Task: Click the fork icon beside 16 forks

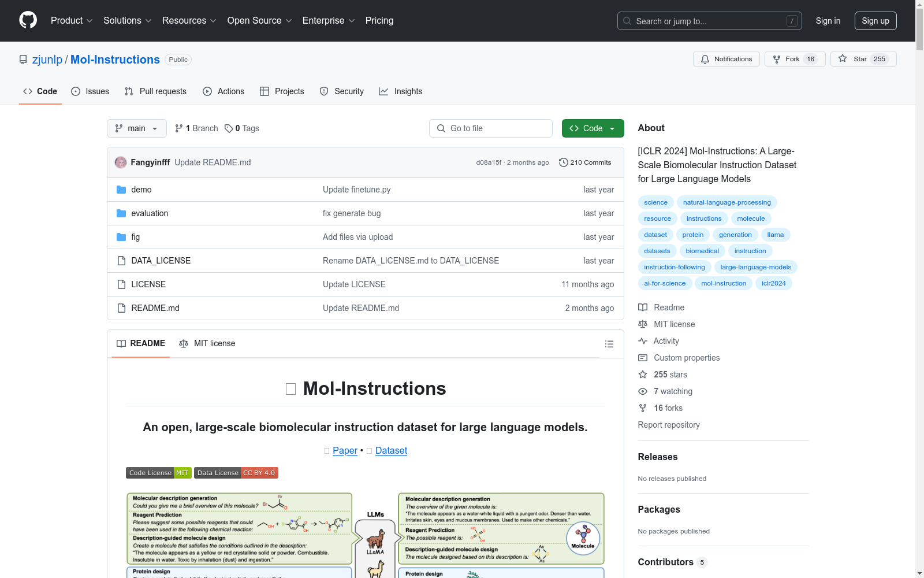Action: pyautogui.click(x=643, y=408)
